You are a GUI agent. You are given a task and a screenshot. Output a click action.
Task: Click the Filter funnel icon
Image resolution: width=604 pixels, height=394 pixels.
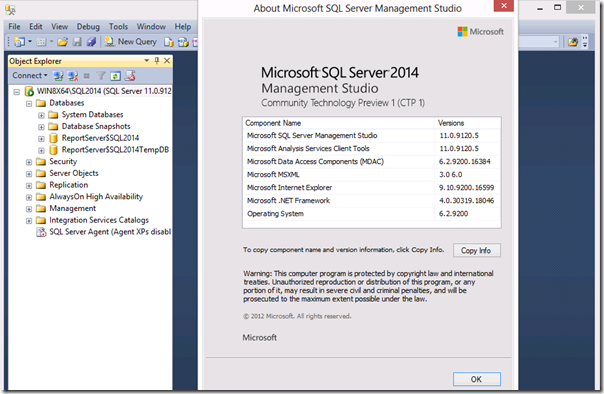point(101,76)
